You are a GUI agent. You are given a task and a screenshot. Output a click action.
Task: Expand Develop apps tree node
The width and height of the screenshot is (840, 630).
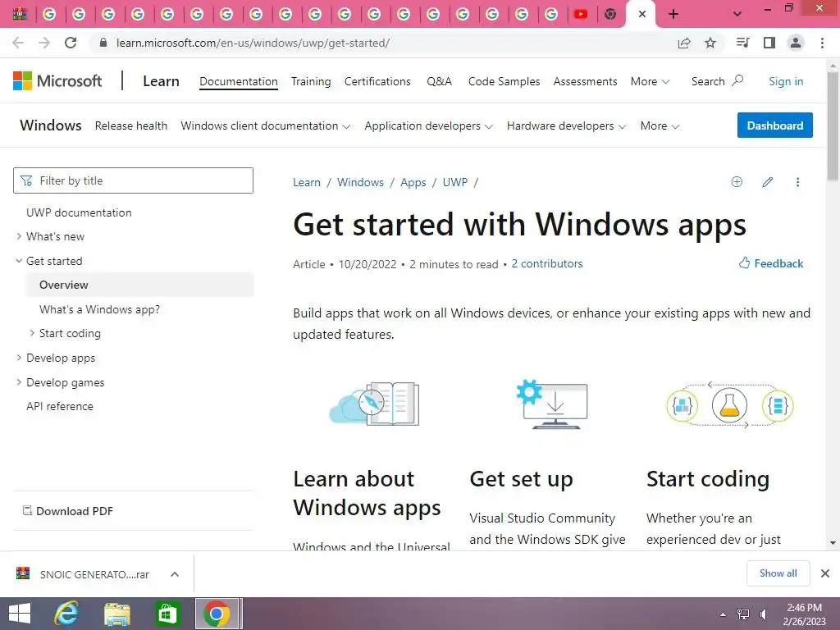[x=20, y=358]
